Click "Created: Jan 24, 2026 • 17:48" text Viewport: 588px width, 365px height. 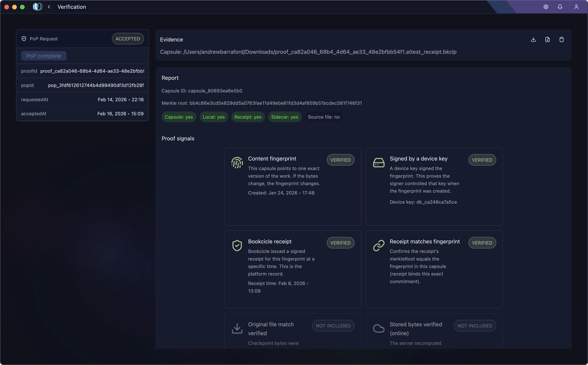[x=281, y=193]
